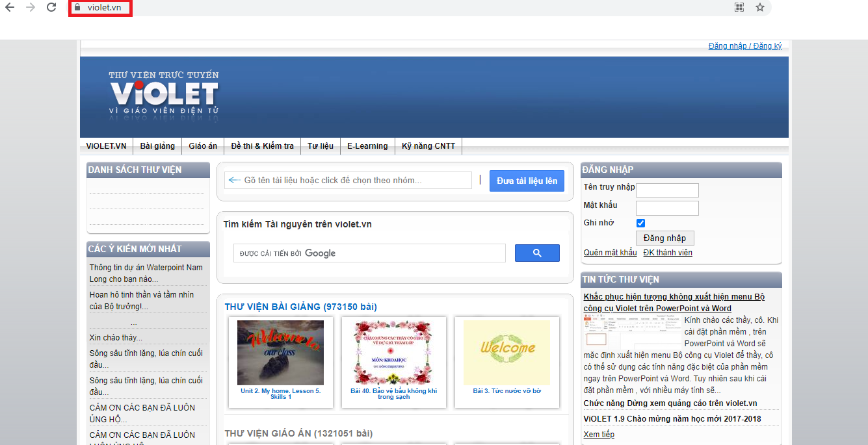Image resolution: width=868 pixels, height=445 pixels.
Task: Open the Đăng nhập / Đăng ký link
Action: click(745, 46)
